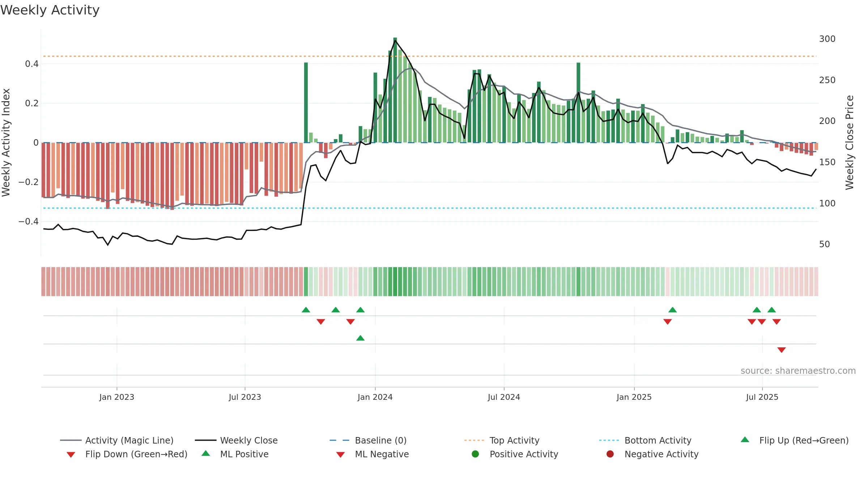
Task: Click the ML Positive green triangle marker near Jan 2024
Action: coord(360,338)
